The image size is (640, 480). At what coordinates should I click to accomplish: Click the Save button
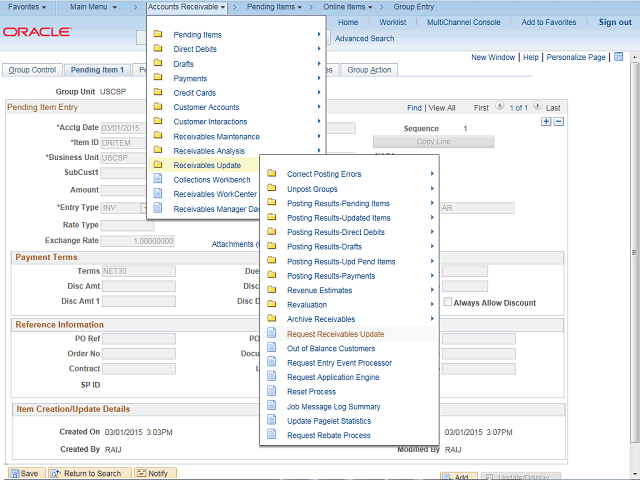pyautogui.click(x=25, y=473)
